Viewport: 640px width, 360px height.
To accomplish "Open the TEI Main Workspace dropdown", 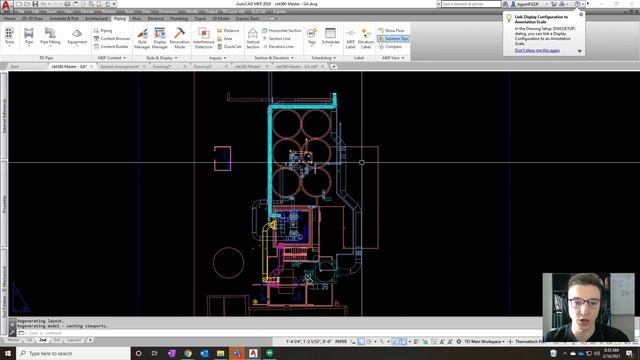I will pos(484,341).
